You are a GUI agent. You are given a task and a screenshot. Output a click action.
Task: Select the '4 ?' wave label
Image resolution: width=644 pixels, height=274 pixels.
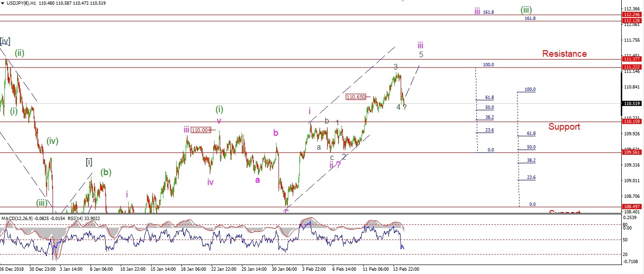tap(401, 107)
